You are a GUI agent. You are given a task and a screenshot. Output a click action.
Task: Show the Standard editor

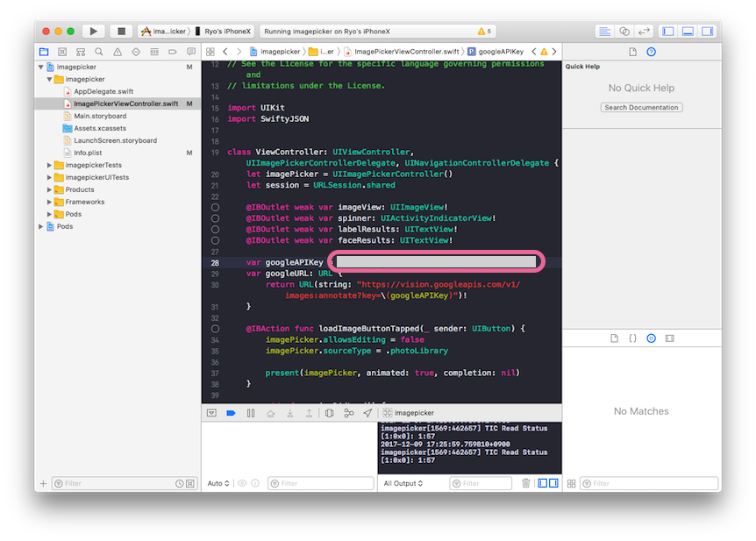(604, 32)
